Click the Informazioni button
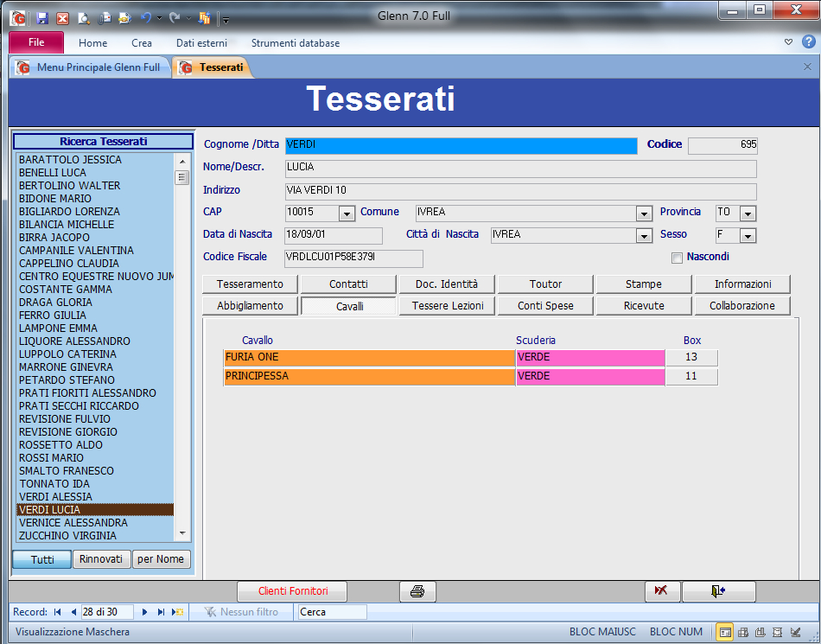The height and width of the screenshot is (644, 821). click(x=742, y=284)
